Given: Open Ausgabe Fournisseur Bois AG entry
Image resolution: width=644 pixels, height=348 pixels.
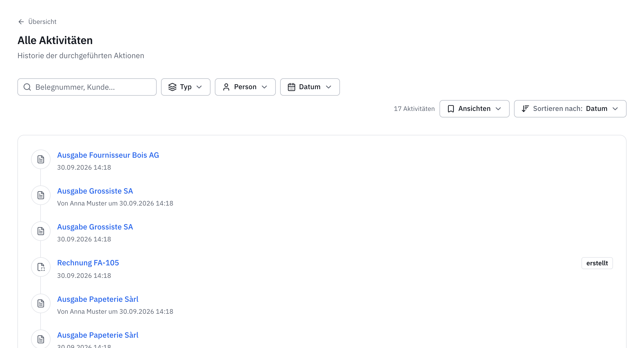Looking at the screenshot, I should (x=108, y=155).
